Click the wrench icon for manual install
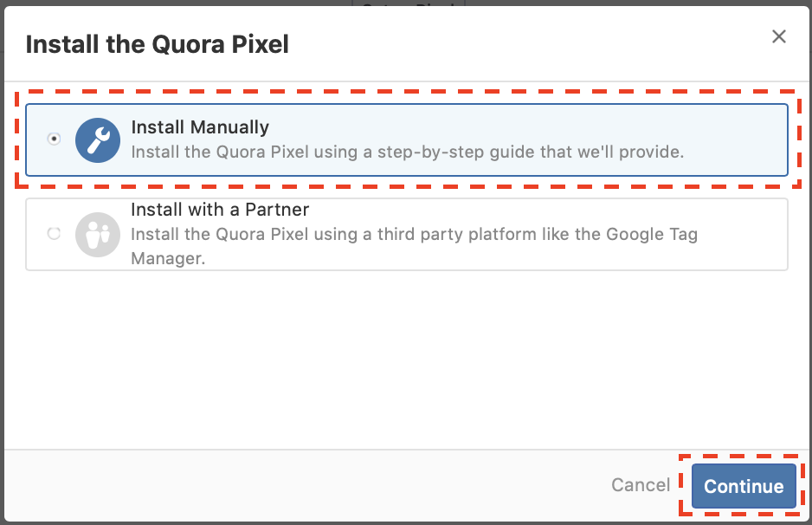 [97, 139]
